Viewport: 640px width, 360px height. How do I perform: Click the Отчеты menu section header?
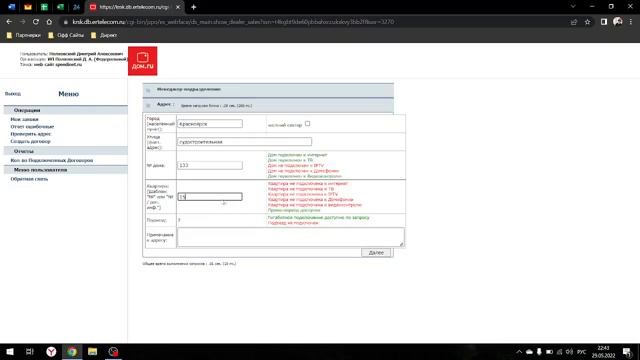coord(66,151)
